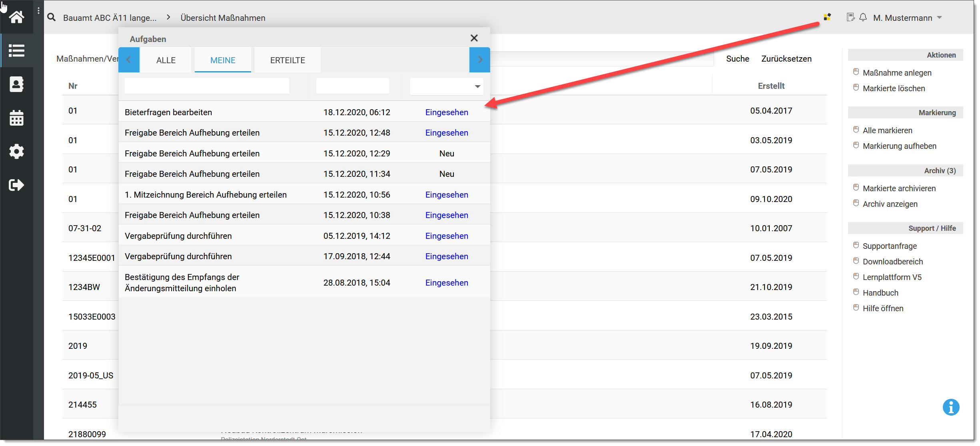Select row 2019-05_US in measures table
The image size is (980, 446).
coord(91,376)
